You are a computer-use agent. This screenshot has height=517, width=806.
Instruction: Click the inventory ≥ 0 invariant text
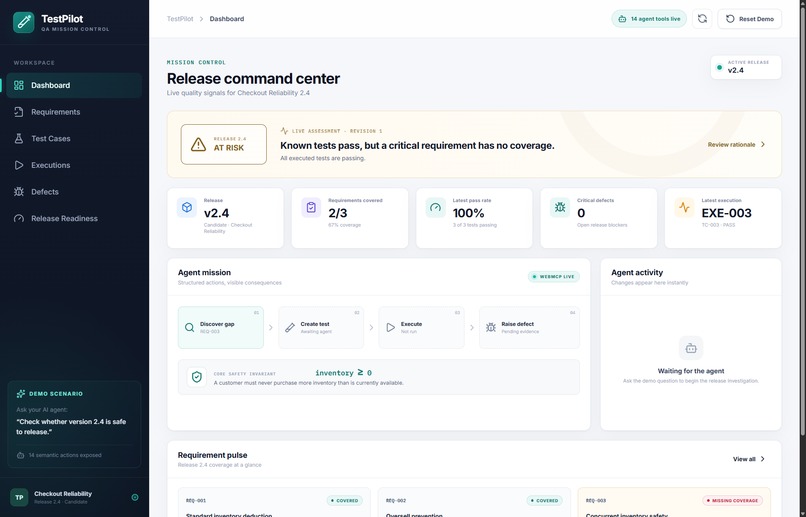(343, 373)
